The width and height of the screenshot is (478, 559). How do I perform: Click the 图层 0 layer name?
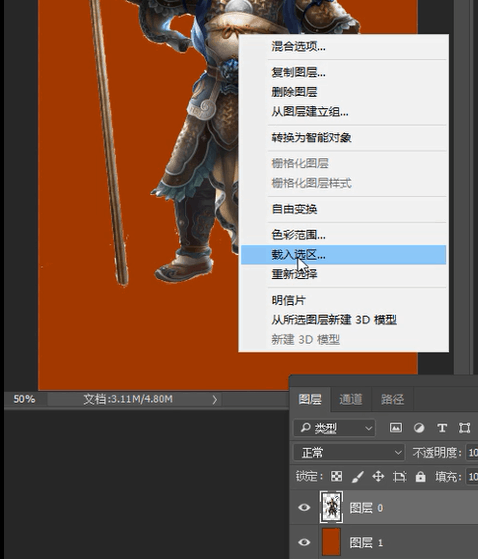pyautogui.click(x=366, y=508)
